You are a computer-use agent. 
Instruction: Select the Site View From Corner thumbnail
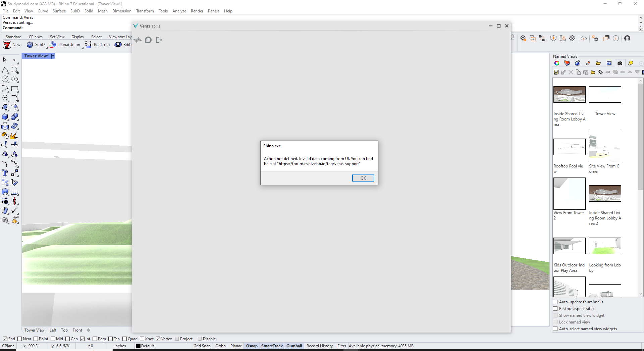coord(605,147)
